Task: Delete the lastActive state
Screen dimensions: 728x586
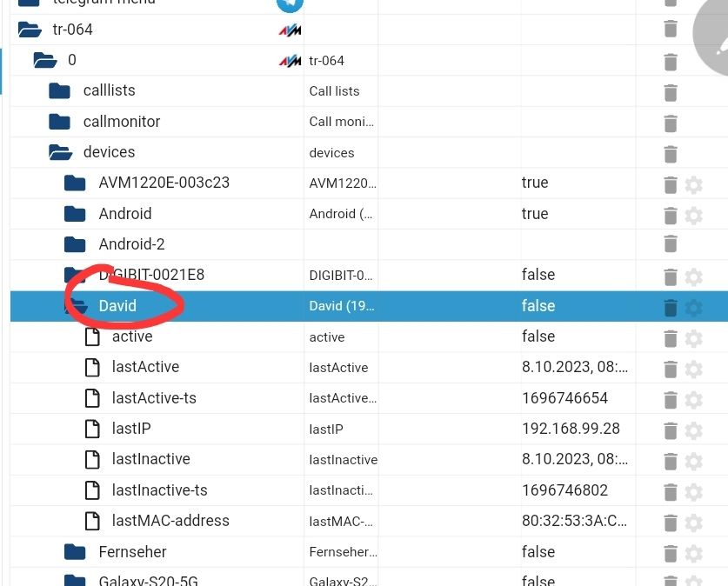Action: point(671,370)
